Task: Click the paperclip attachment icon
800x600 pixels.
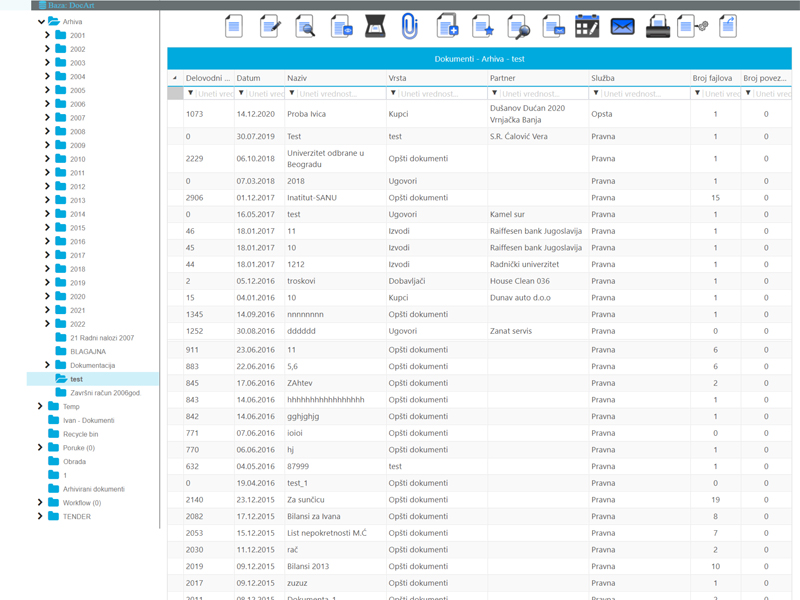Action: (x=409, y=26)
